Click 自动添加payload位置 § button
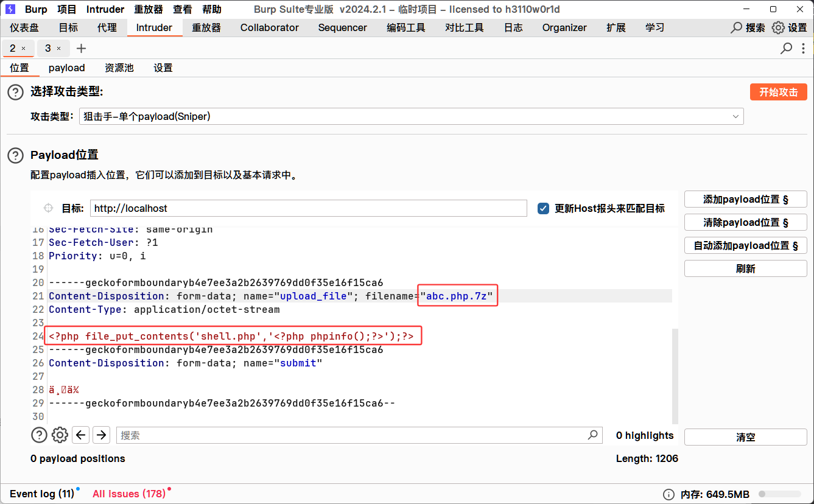 (746, 245)
